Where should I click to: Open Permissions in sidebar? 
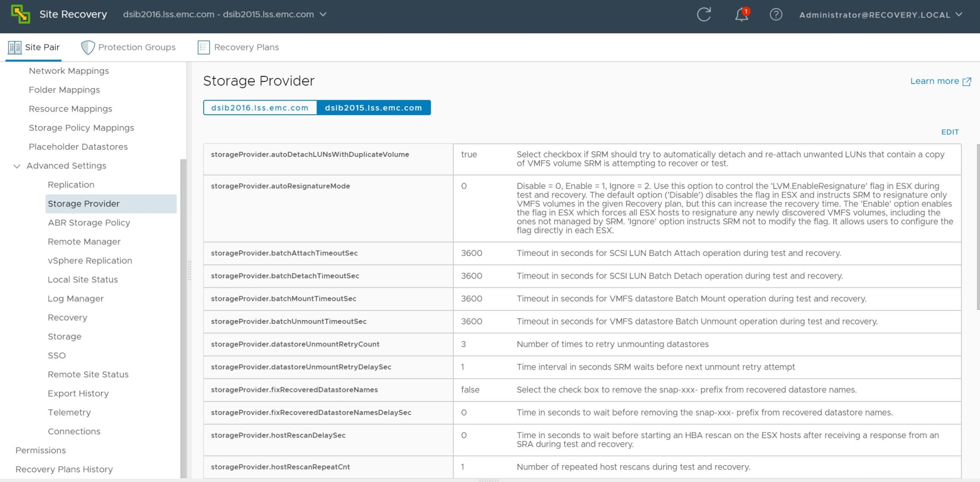(x=40, y=451)
